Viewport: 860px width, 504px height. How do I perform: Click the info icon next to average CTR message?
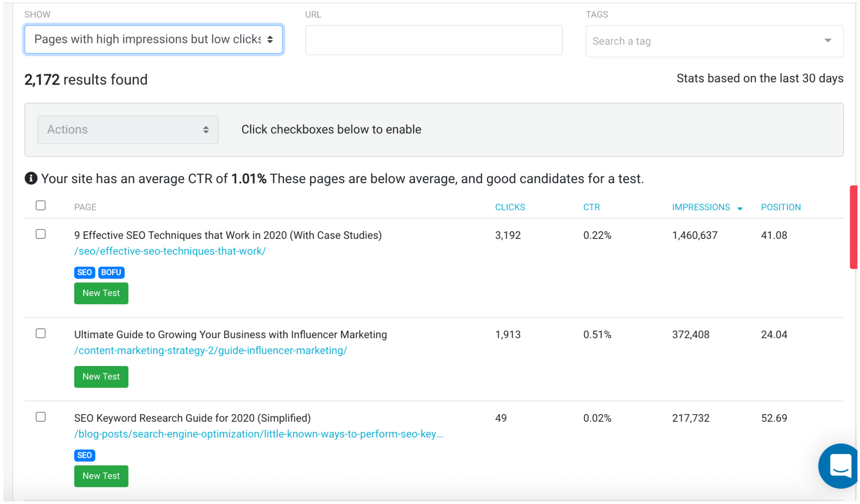[x=30, y=179]
